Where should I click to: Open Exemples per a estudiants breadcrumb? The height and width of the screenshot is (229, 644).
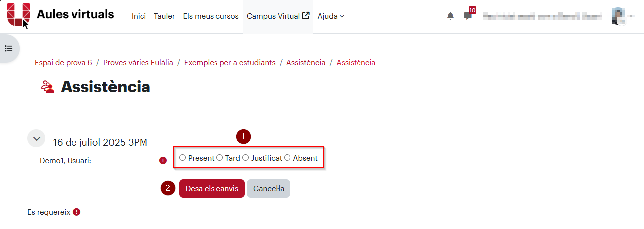click(229, 63)
